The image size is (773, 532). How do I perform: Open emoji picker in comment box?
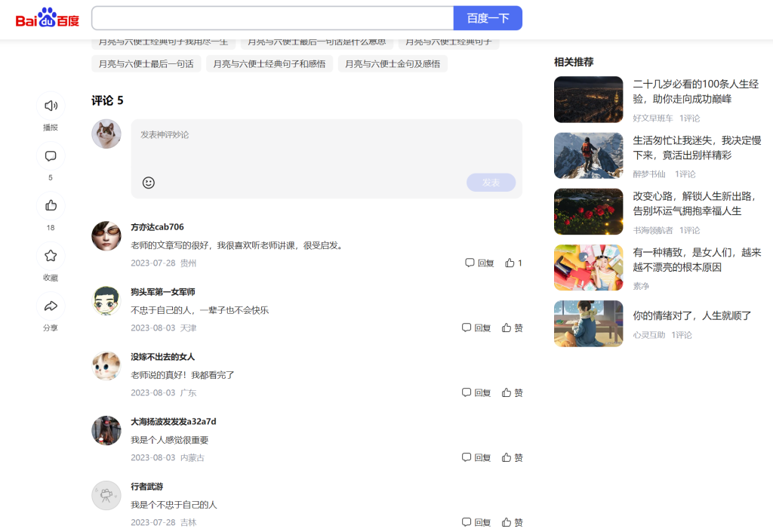[149, 183]
